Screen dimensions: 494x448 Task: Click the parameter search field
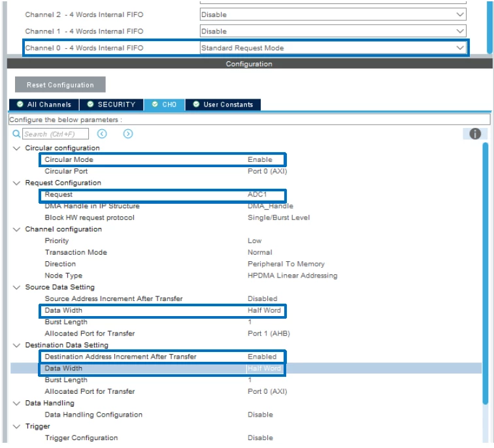[x=56, y=134]
